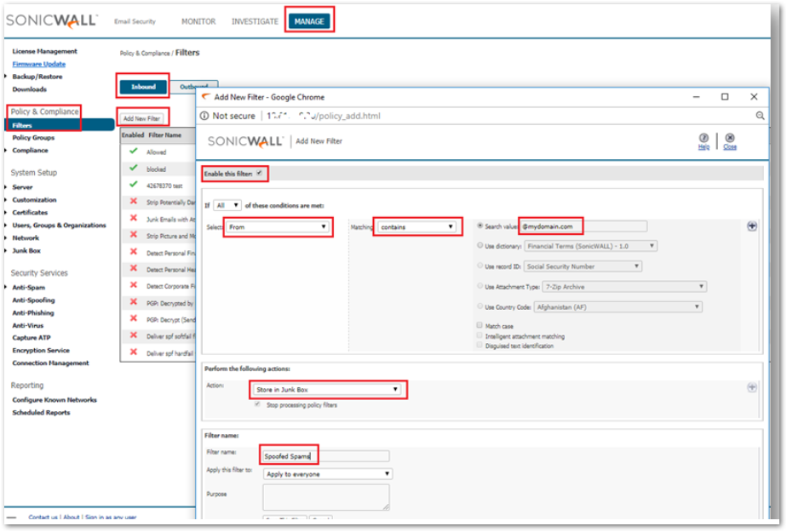Switch to the MANAGE tab

(308, 21)
